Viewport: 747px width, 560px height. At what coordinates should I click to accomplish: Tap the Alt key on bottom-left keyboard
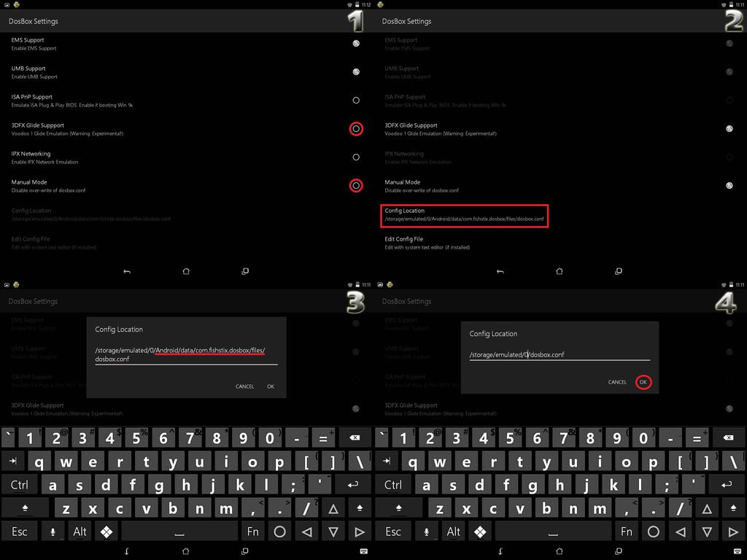pos(80,532)
